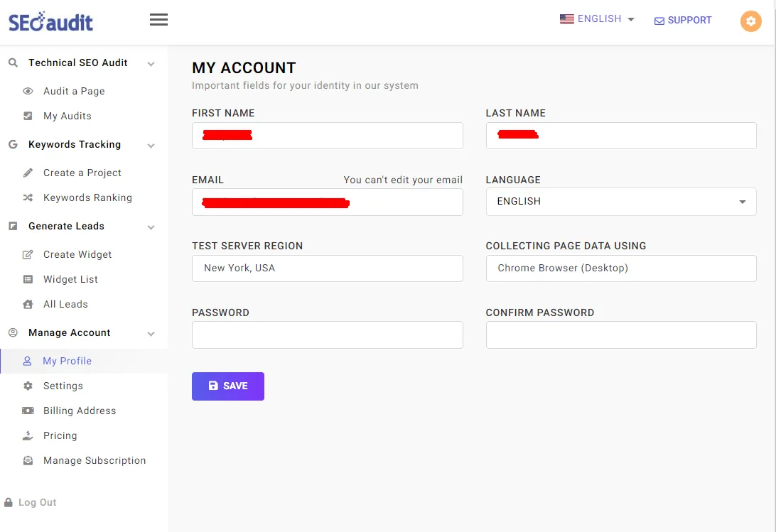This screenshot has height=532, width=776.
Task: Click the floppy disk icon on Save
Action: point(213,386)
